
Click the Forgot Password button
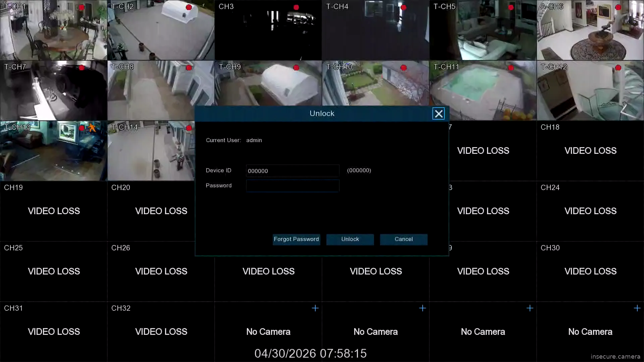[x=296, y=239]
